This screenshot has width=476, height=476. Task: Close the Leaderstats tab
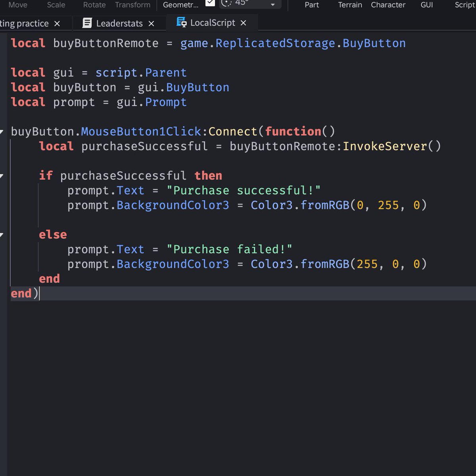click(151, 24)
